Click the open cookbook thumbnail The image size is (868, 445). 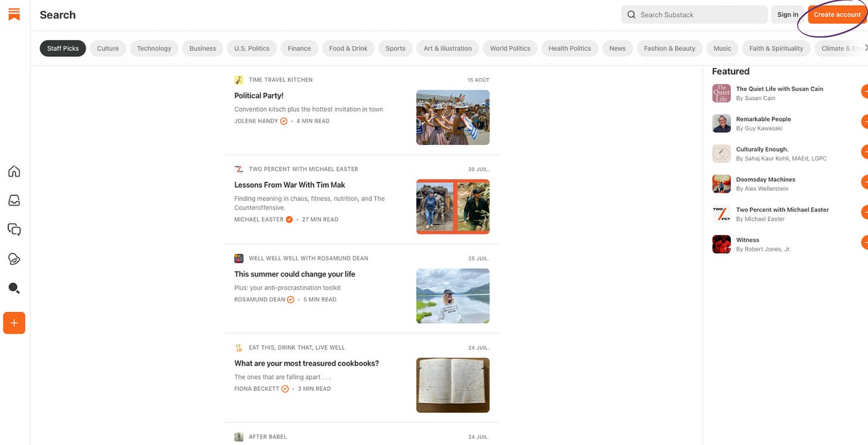(x=453, y=385)
